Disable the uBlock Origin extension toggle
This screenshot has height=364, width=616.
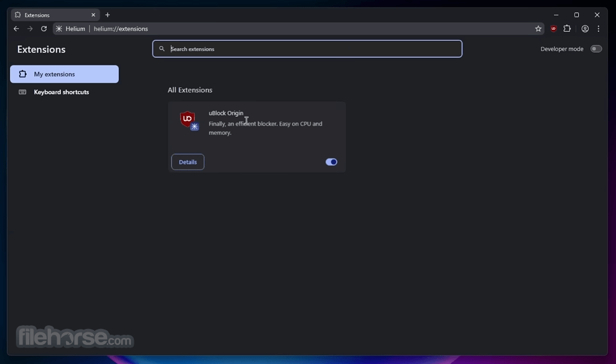[x=331, y=162]
